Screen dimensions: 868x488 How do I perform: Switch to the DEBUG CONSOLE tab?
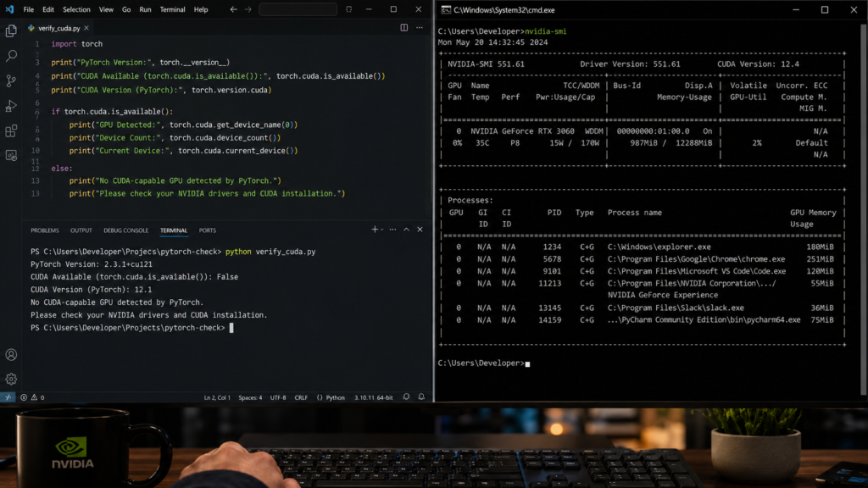point(125,230)
